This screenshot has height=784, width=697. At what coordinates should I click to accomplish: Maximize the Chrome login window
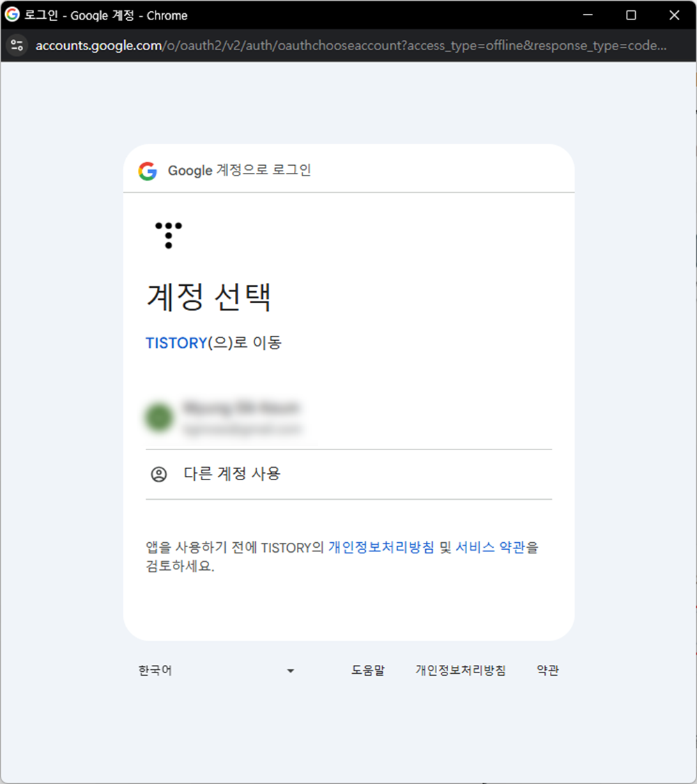[x=631, y=15]
